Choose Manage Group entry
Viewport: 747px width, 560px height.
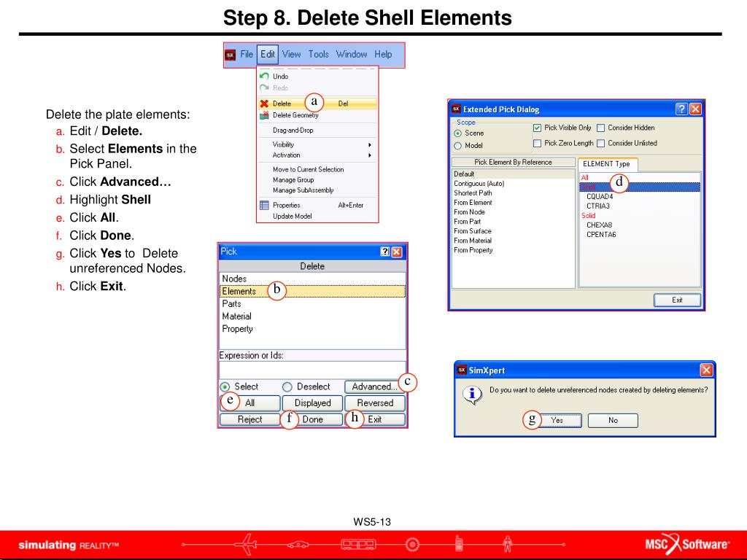coord(317,180)
